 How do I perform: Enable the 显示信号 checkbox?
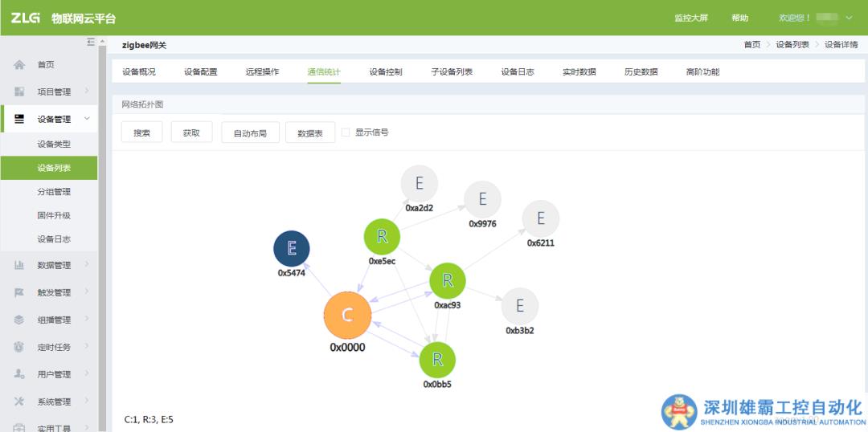click(346, 132)
